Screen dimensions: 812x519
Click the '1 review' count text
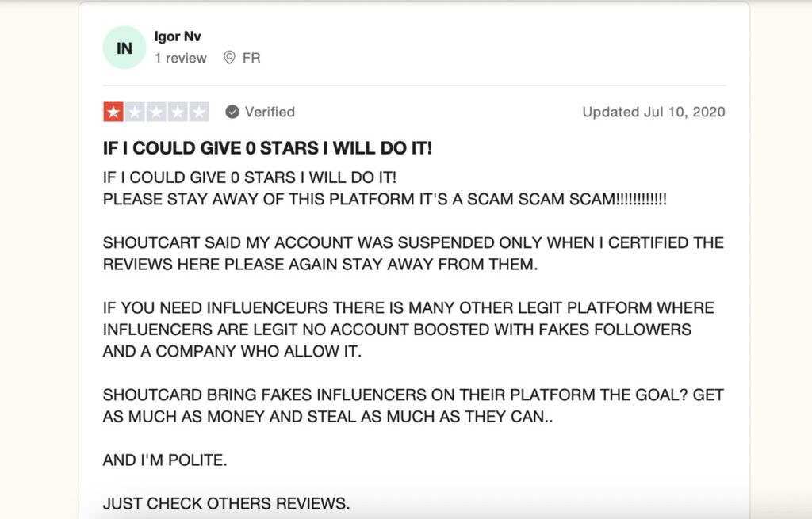point(180,58)
